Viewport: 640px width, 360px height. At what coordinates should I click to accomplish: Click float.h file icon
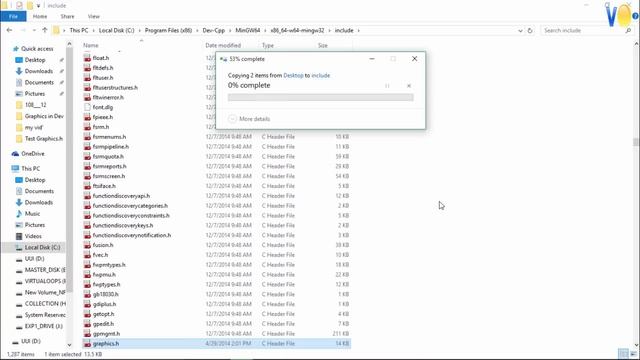tap(87, 58)
